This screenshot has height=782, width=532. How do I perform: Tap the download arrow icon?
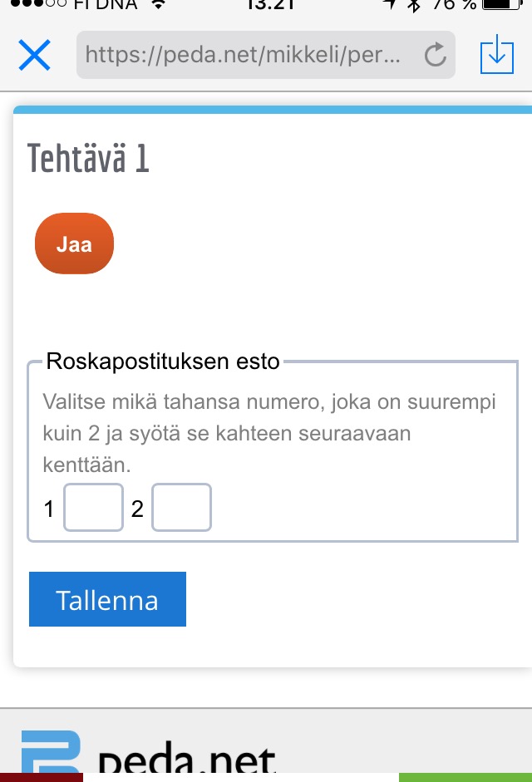497,55
